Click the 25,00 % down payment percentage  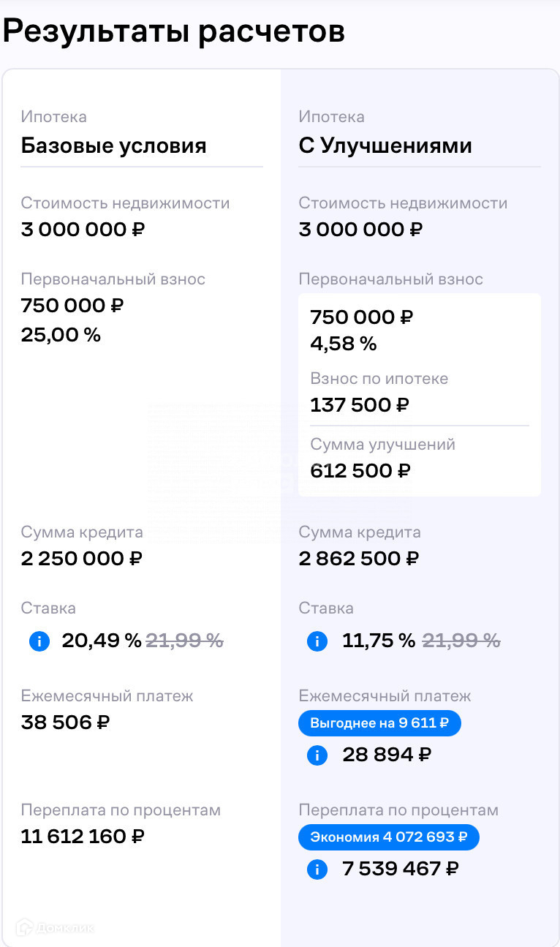[x=61, y=335]
